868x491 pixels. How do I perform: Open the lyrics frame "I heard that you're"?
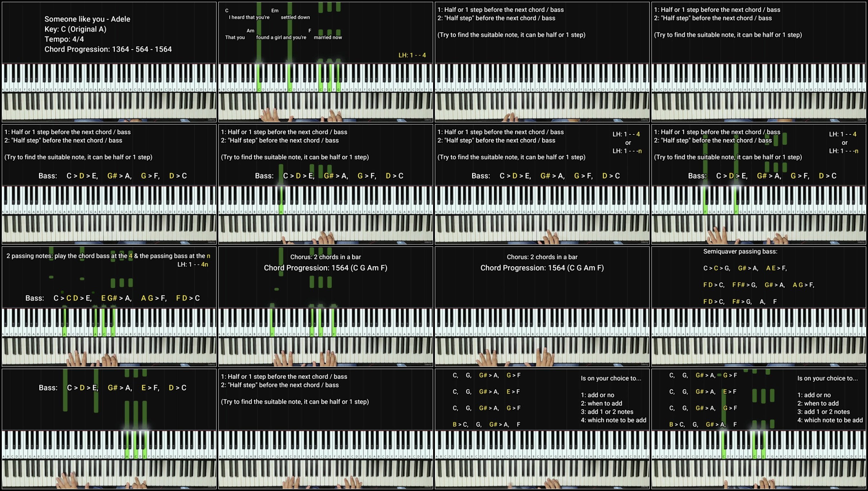click(326, 62)
